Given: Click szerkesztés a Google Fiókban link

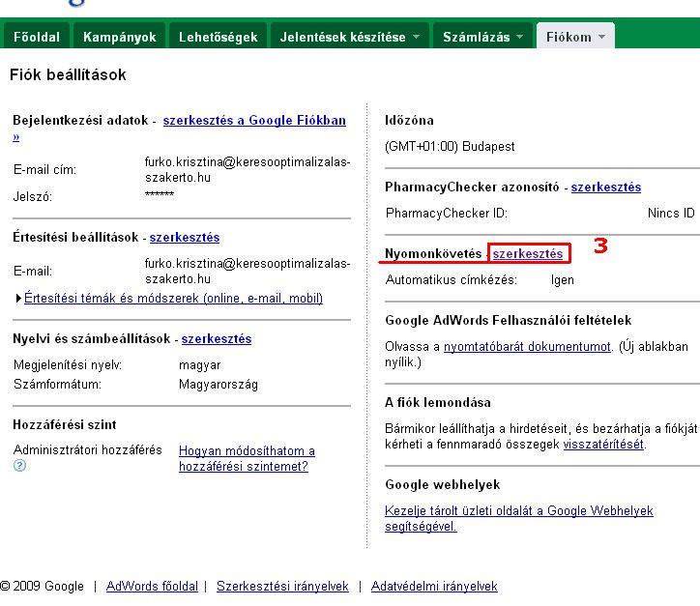Looking at the screenshot, I should point(254,121).
